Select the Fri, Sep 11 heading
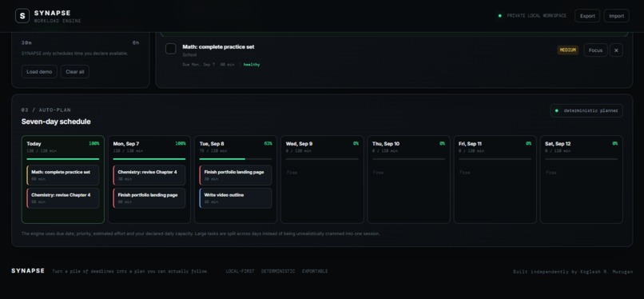The image size is (644, 299). [x=470, y=144]
